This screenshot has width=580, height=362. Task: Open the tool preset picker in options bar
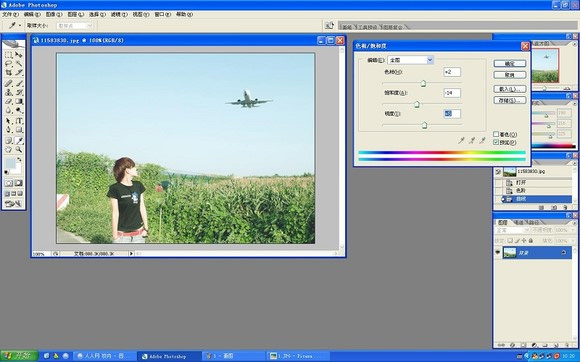15,26
